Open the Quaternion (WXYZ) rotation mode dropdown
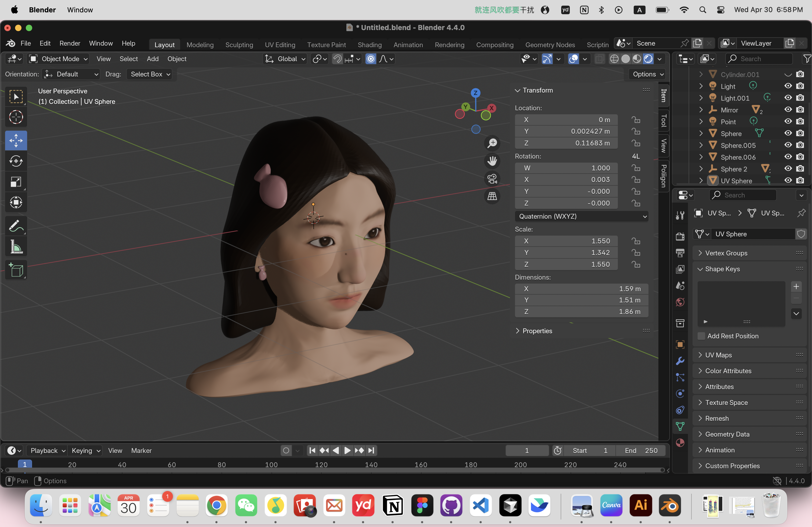The height and width of the screenshot is (527, 812). coord(581,217)
